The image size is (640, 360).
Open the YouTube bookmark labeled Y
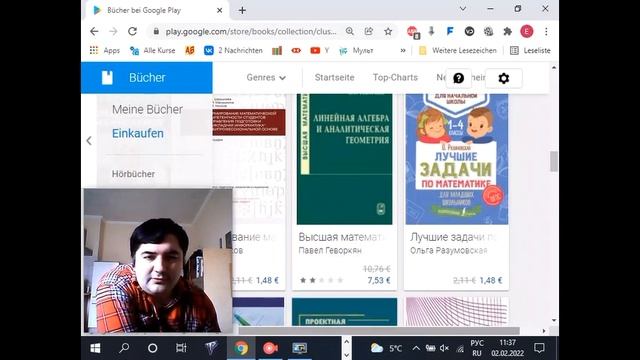320,51
